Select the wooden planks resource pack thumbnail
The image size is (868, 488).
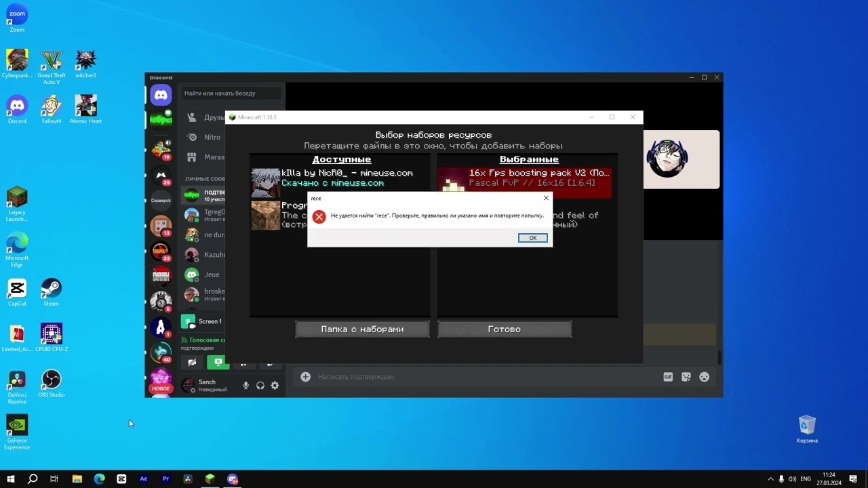pyautogui.click(x=265, y=216)
